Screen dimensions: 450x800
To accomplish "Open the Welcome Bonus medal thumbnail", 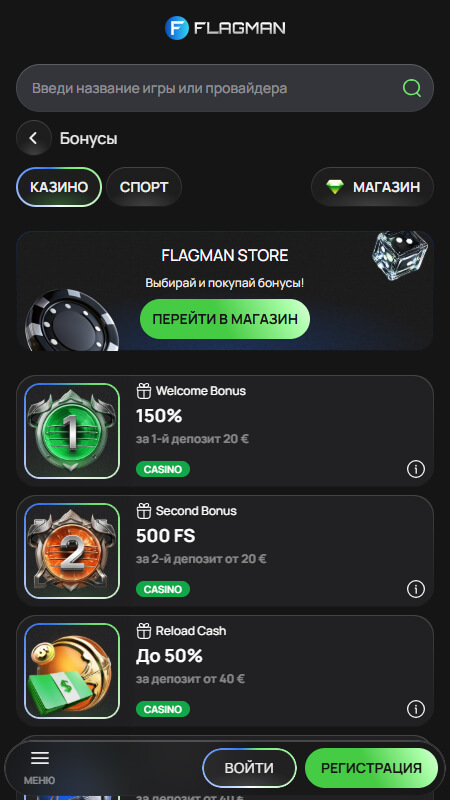I will coord(72,431).
